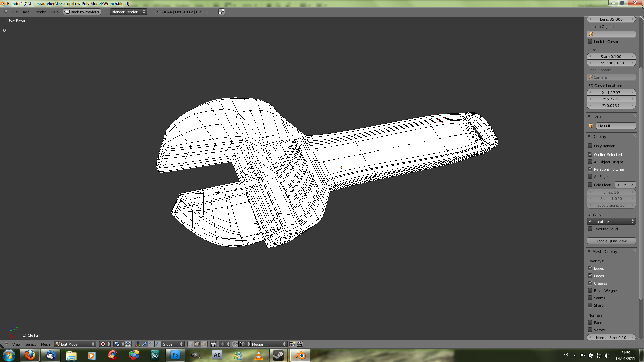Open Steam from the taskbar
Image resolution: width=644 pixels, height=362 pixels.
point(278,355)
